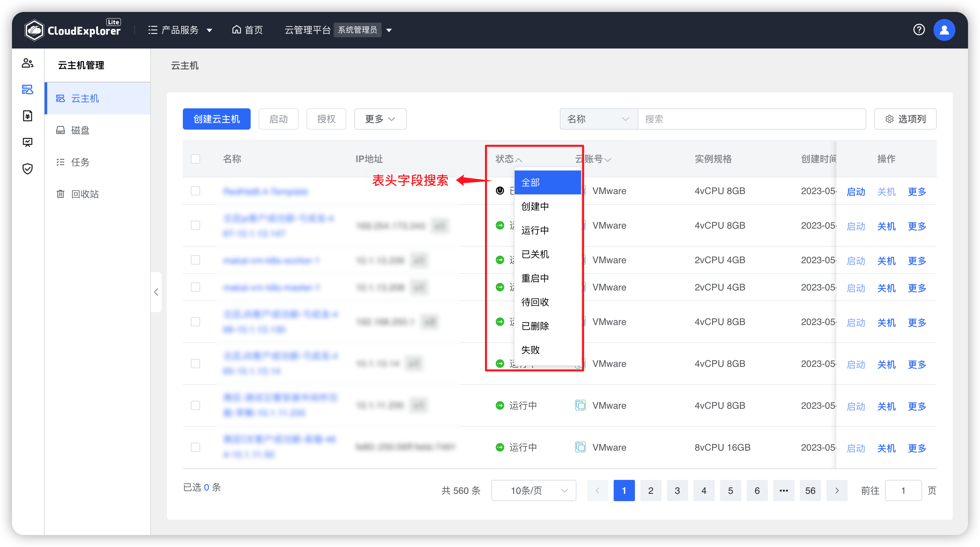Filter status by 重启中
Screen dimensions: 980x547
tap(548, 278)
